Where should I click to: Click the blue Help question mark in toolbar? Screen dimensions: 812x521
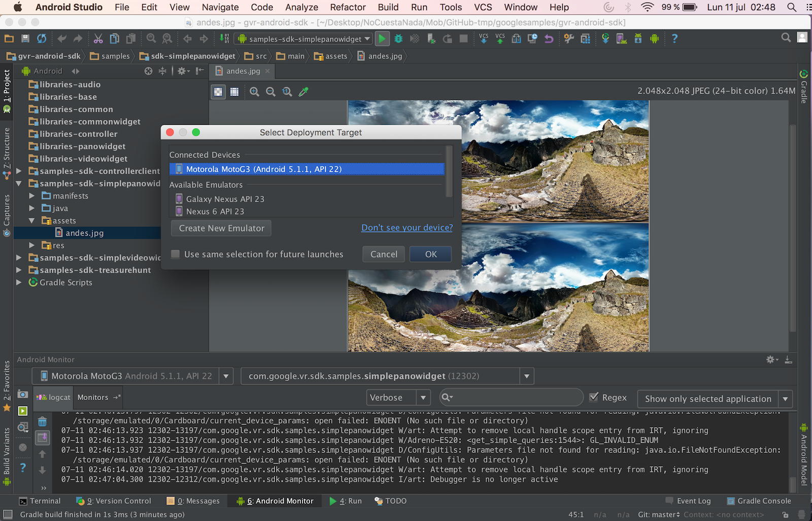coord(674,39)
